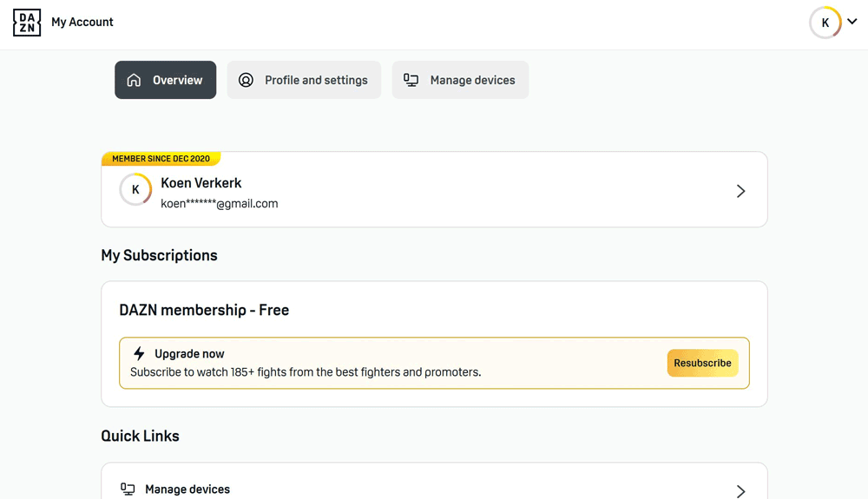This screenshot has width=868, height=499.
Task: Click the DAZN logo
Action: coord(27,22)
